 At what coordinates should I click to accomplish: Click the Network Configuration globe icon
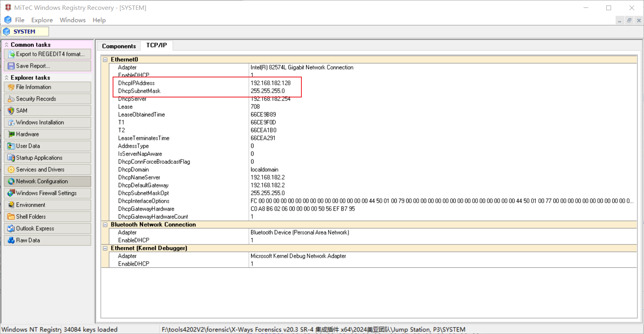(x=11, y=182)
